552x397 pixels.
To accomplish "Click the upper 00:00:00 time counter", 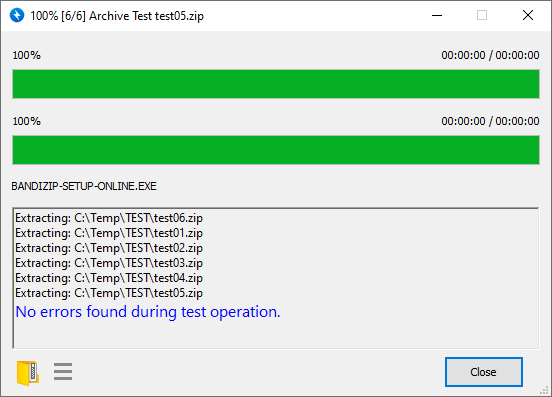I will 490,55.
